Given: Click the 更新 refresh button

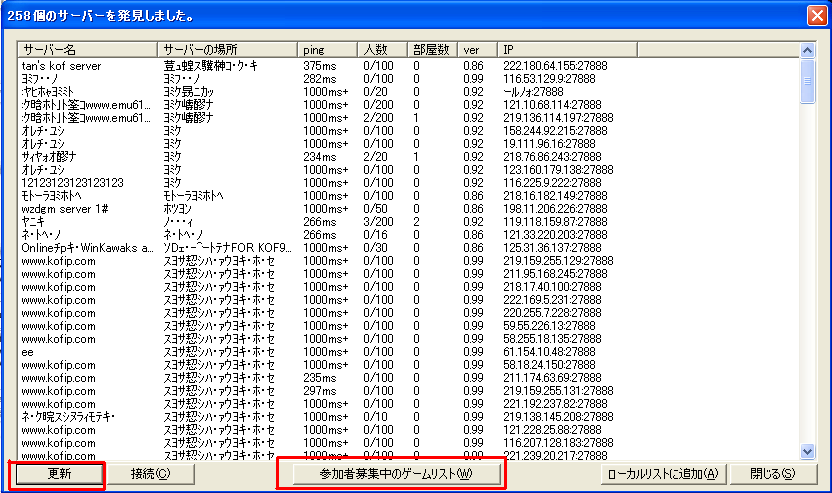Looking at the screenshot, I should tap(56, 473).
